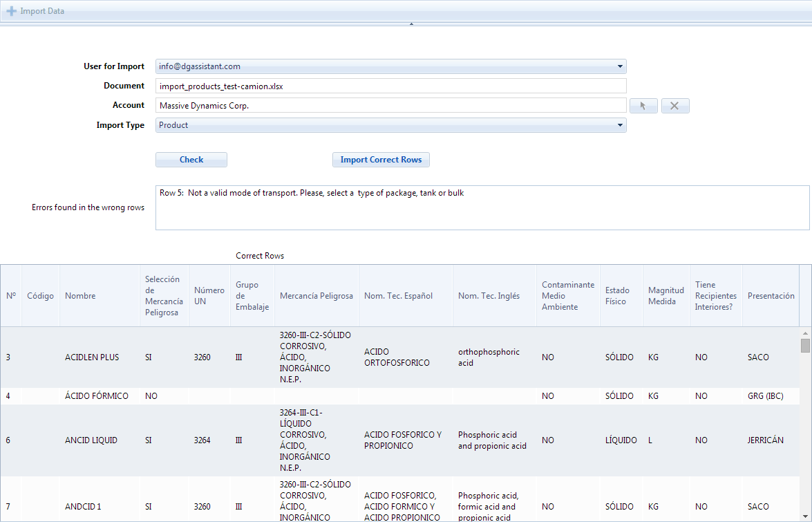
Task: Click UN number 3264 cell
Action: [202, 440]
